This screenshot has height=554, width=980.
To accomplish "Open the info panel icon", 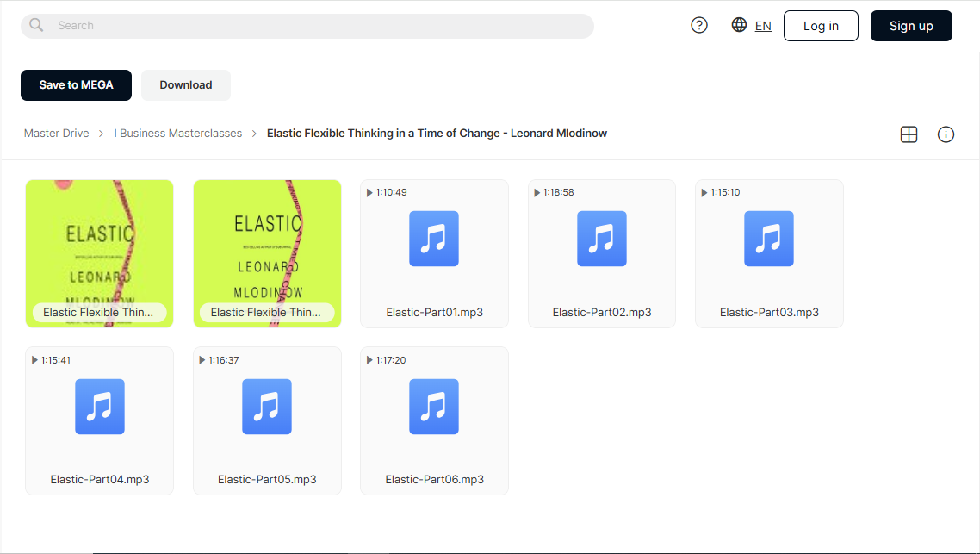I will click(x=946, y=134).
